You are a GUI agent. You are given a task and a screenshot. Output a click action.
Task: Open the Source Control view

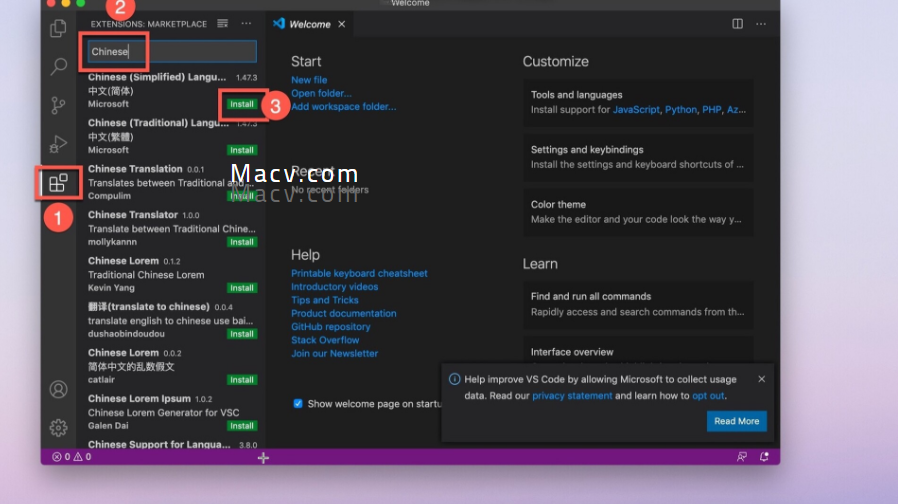coord(58,105)
